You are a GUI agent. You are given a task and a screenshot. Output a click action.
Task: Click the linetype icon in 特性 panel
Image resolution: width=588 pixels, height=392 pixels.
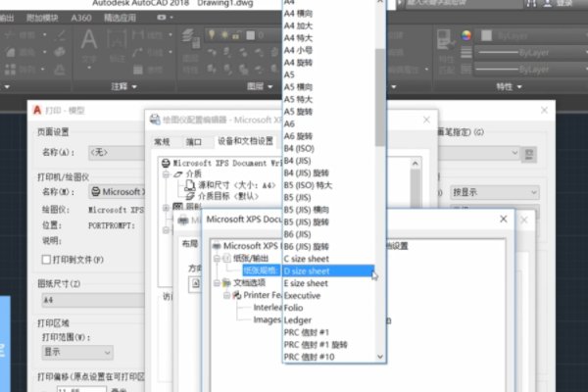point(466,69)
